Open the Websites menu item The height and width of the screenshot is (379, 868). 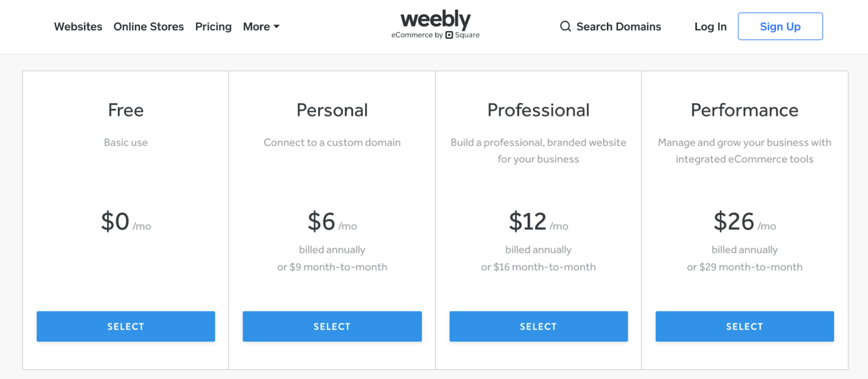pyautogui.click(x=78, y=27)
